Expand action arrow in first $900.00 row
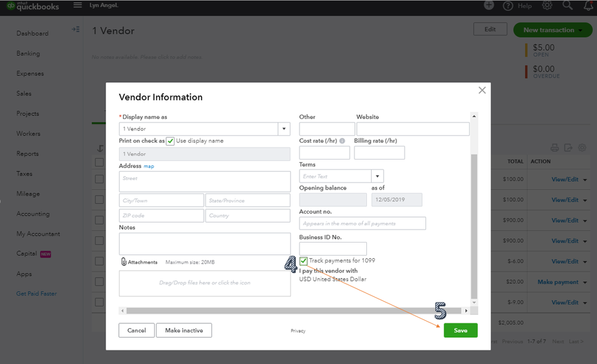Image resolution: width=597 pixels, height=364 pixels. pyautogui.click(x=585, y=221)
